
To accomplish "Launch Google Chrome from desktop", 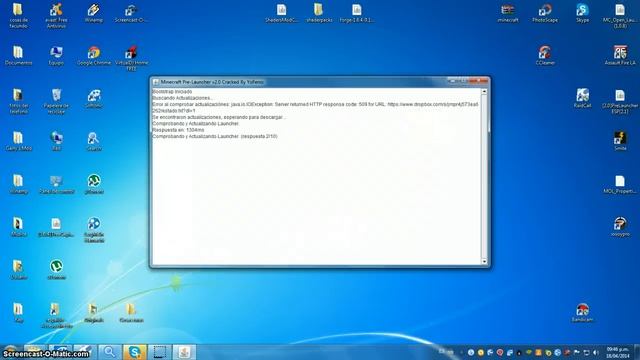I will 93,56.
